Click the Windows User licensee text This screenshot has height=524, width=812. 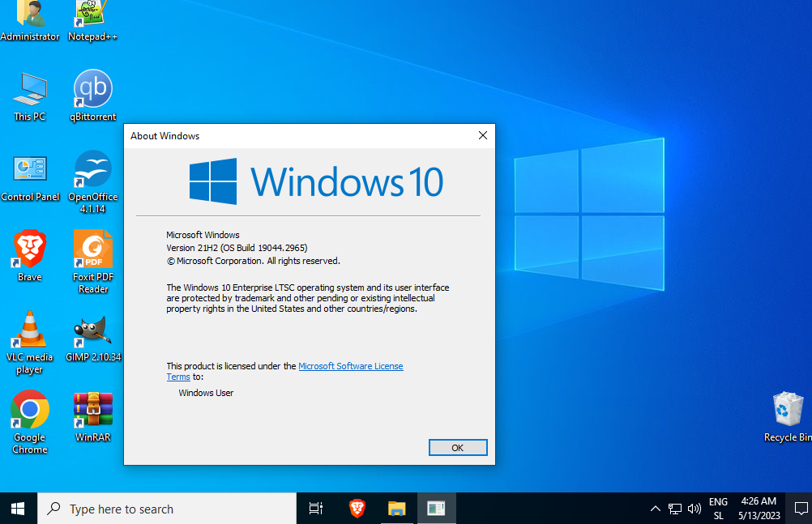point(206,393)
